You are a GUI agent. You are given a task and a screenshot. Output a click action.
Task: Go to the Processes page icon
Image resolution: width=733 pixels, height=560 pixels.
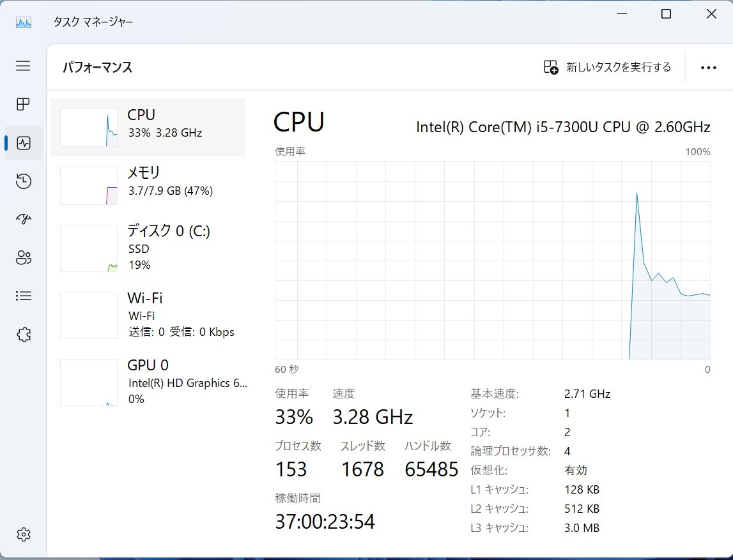coord(23,104)
